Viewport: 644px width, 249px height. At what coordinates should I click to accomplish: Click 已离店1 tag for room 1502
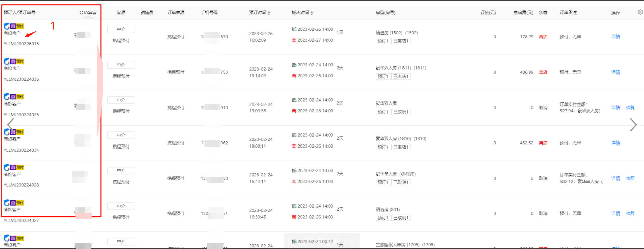coord(401,41)
